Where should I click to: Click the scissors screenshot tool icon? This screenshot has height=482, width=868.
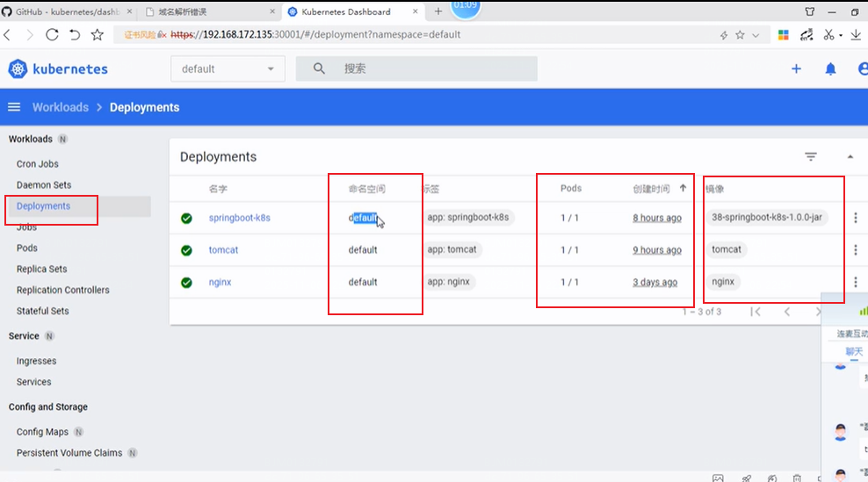(828, 35)
